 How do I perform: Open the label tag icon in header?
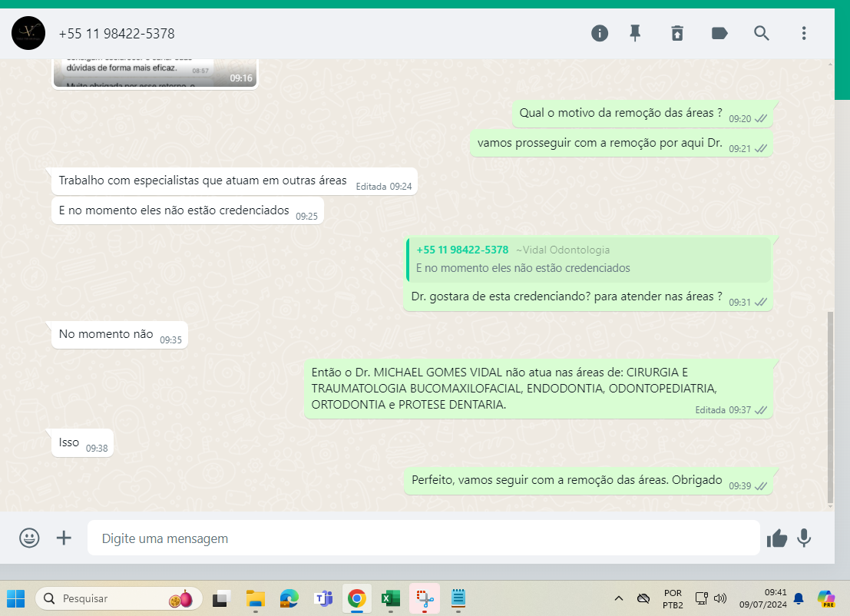click(719, 34)
